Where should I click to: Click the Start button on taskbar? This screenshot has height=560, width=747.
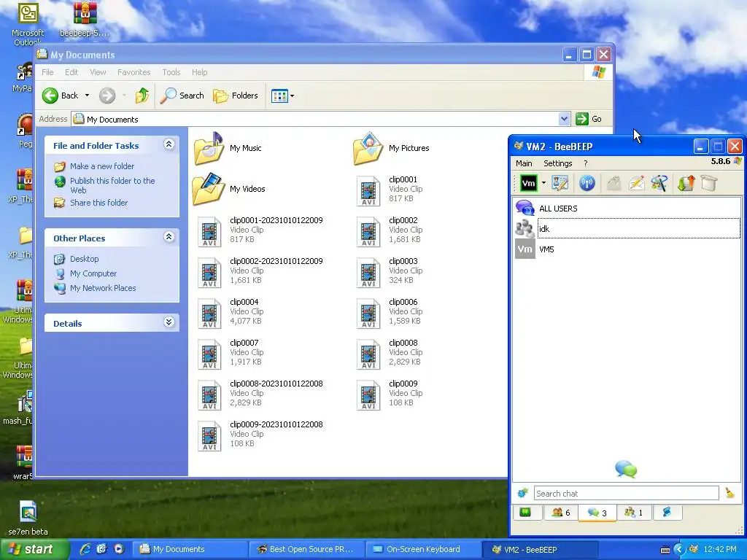coord(34,550)
